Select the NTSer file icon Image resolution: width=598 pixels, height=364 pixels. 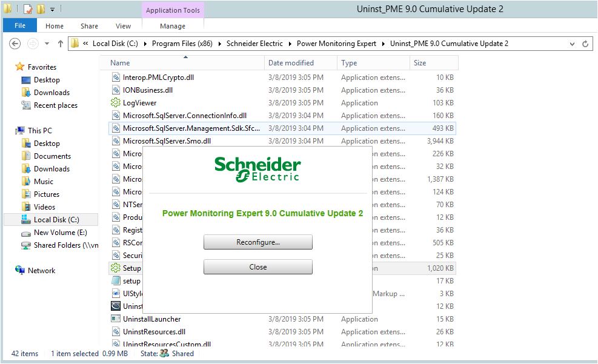pos(116,204)
